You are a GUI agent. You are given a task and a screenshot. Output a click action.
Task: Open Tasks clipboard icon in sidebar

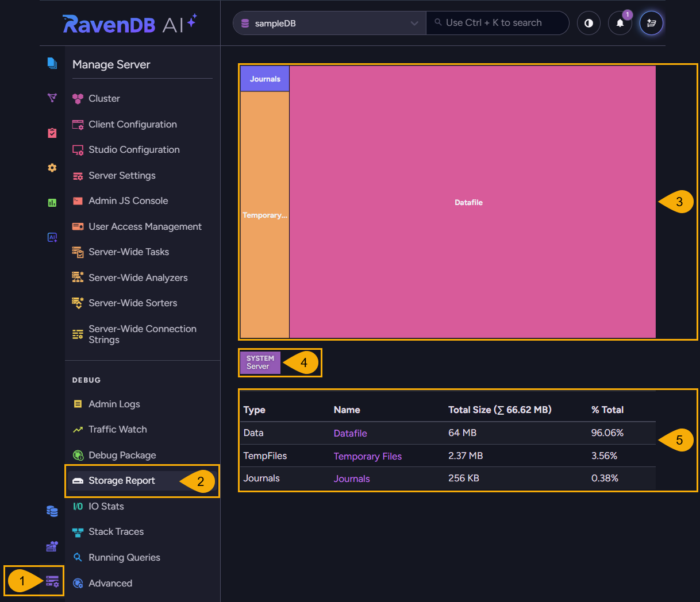pos(52,133)
